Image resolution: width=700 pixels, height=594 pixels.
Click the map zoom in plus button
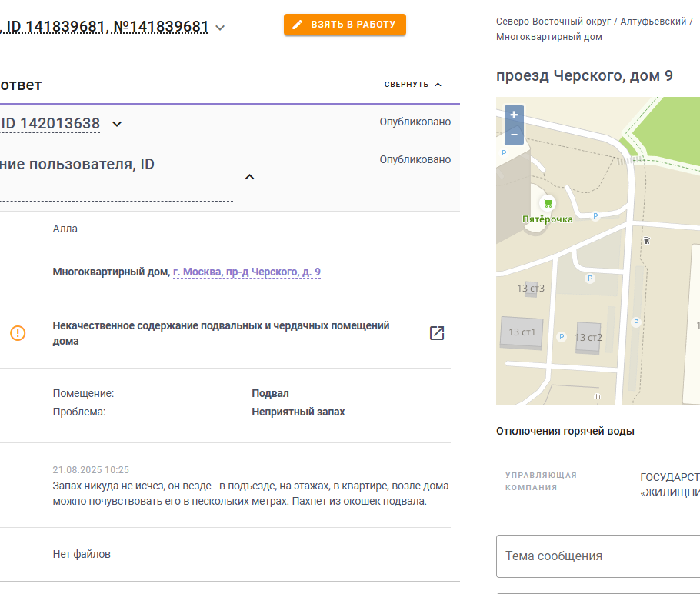tap(514, 115)
